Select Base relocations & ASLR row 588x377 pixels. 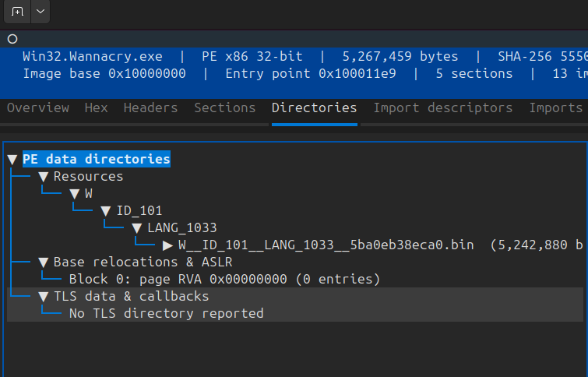tap(143, 262)
